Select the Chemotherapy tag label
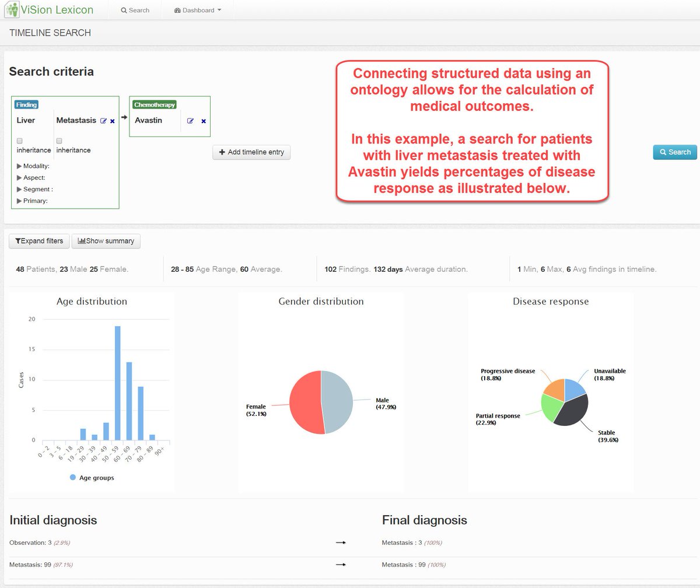This screenshot has height=588, width=700. (155, 105)
